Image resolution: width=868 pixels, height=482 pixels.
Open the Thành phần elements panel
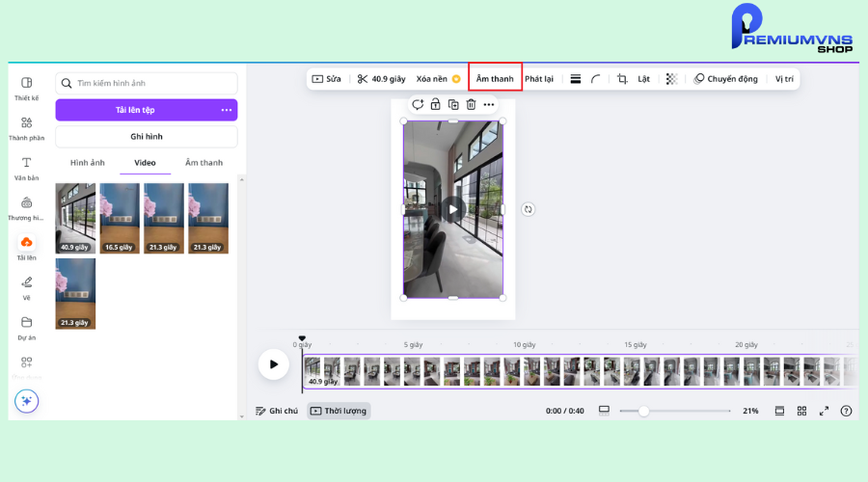(26, 128)
